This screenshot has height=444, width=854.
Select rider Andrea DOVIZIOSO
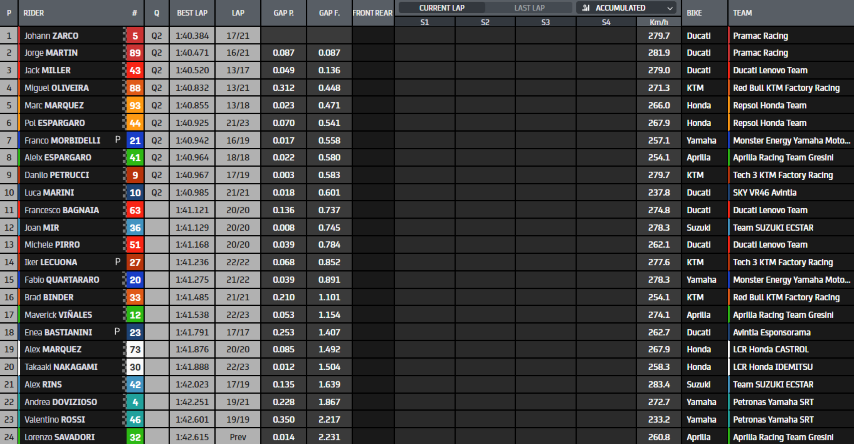(x=60, y=402)
